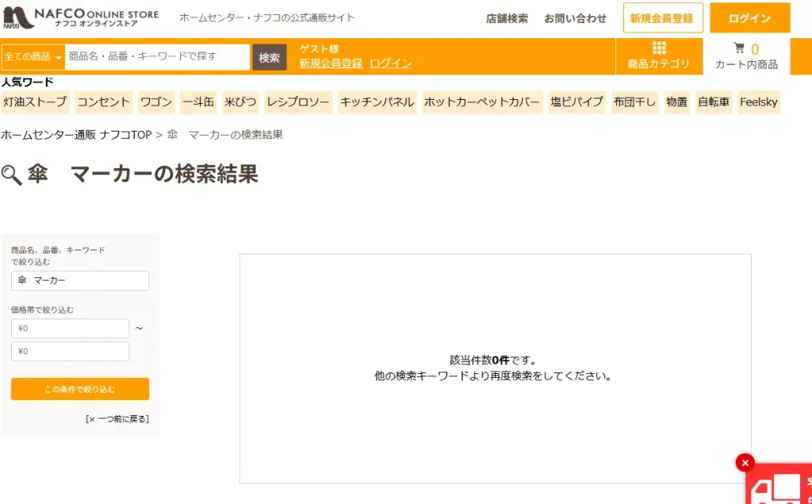The height and width of the screenshot is (504, 812).
Task: Open 店舗検索 in the header menu
Action: coord(507,17)
